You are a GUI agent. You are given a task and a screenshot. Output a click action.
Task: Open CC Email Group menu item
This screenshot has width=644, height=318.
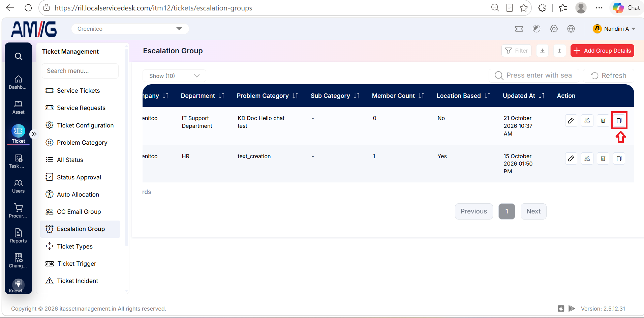tap(80, 212)
